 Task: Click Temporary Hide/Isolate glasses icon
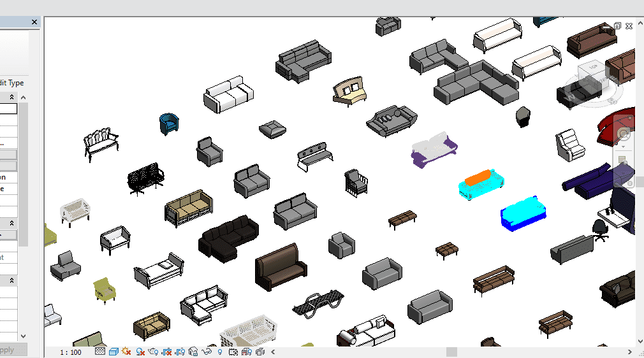click(x=207, y=352)
